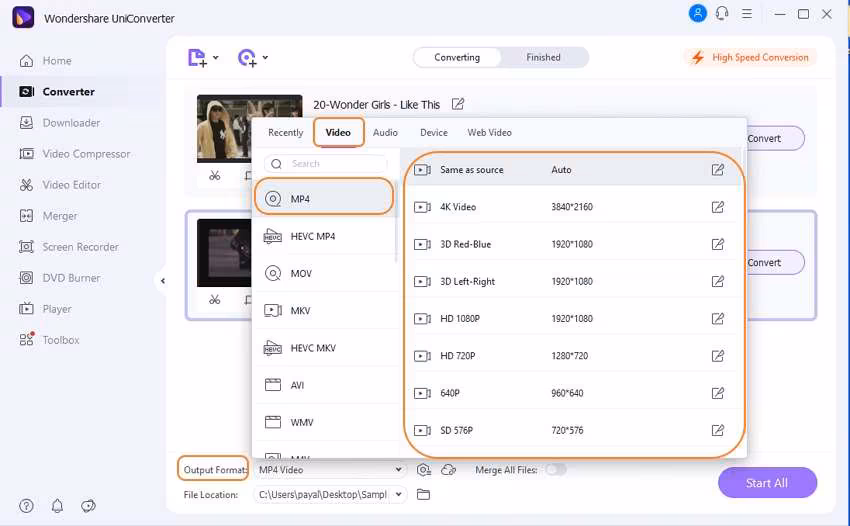
Task: Click the Merger icon in sidebar
Action: point(26,216)
